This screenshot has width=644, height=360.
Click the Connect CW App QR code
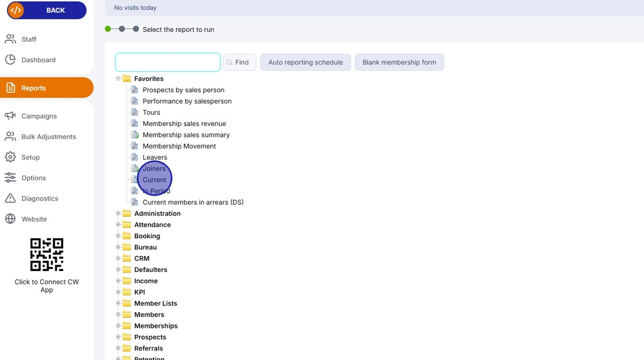tap(47, 254)
